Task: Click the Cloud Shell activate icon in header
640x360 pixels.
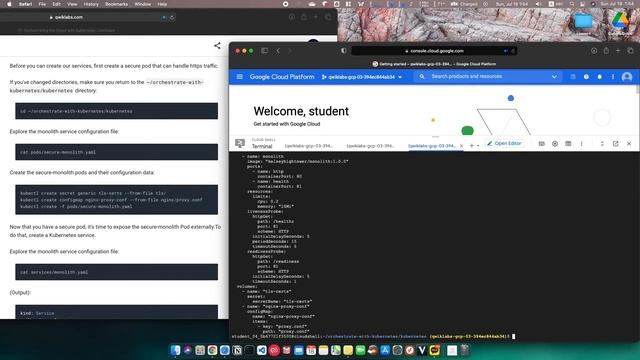Action: (573, 77)
